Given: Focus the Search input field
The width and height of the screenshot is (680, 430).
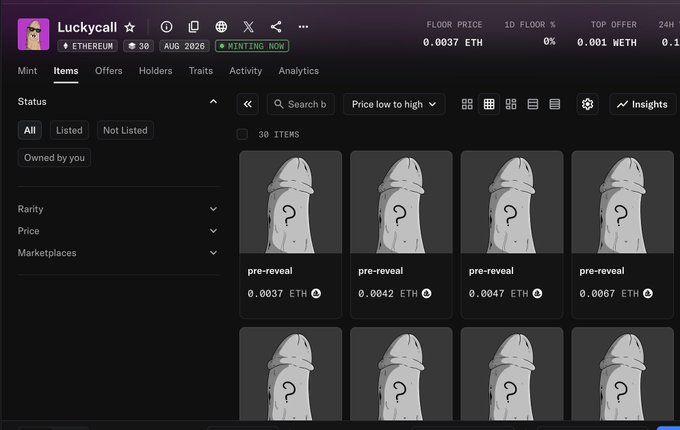Looking at the screenshot, I should click(301, 104).
